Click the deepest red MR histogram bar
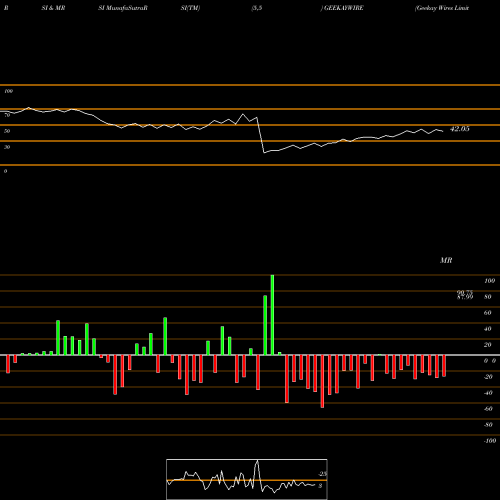The height and width of the screenshot is (500, 500). (x=322, y=381)
